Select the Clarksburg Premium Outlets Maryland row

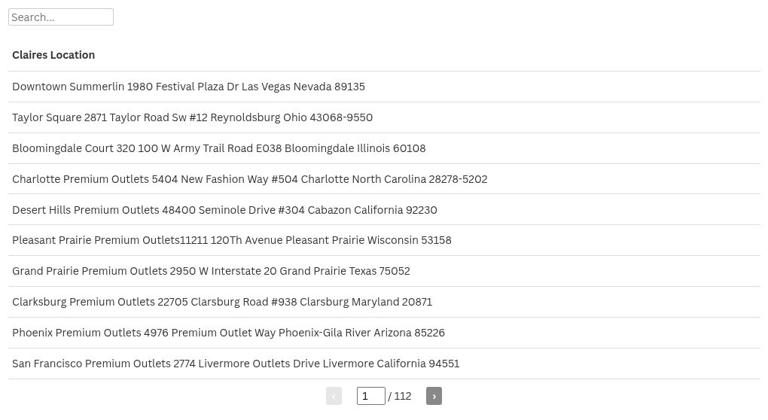(x=384, y=302)
